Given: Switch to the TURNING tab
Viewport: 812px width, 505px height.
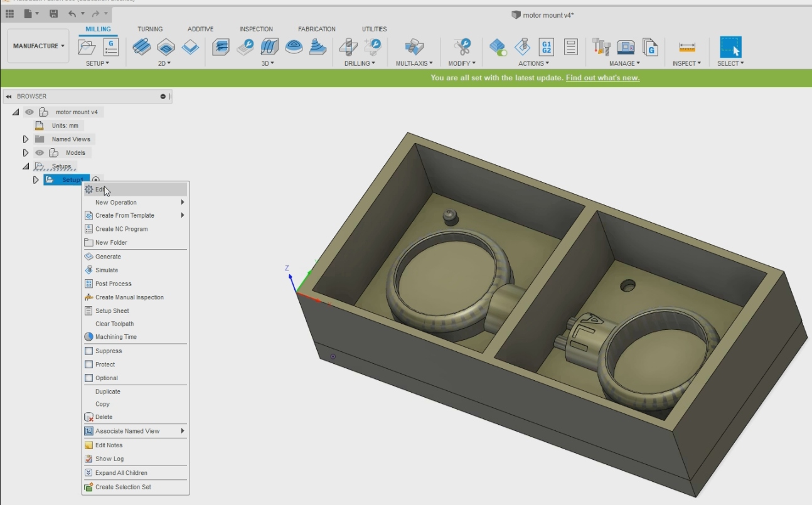Looking at the screenshot, I should [150, 29].
